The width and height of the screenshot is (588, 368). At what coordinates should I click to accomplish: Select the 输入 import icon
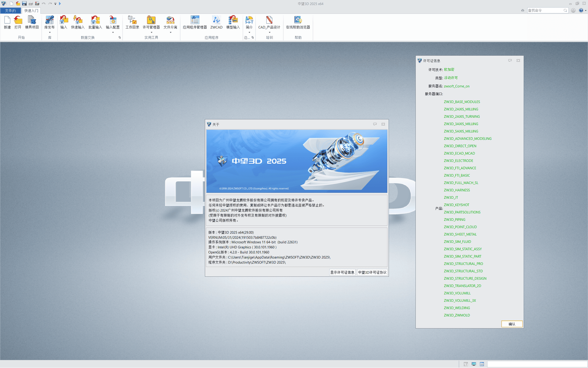point(64,20)
